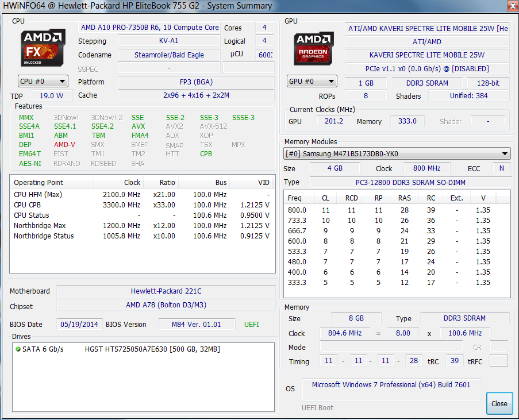This screenshot has width=519, height=420.
Task: Click the SSSE-3 feature flag
Action: 243,117
